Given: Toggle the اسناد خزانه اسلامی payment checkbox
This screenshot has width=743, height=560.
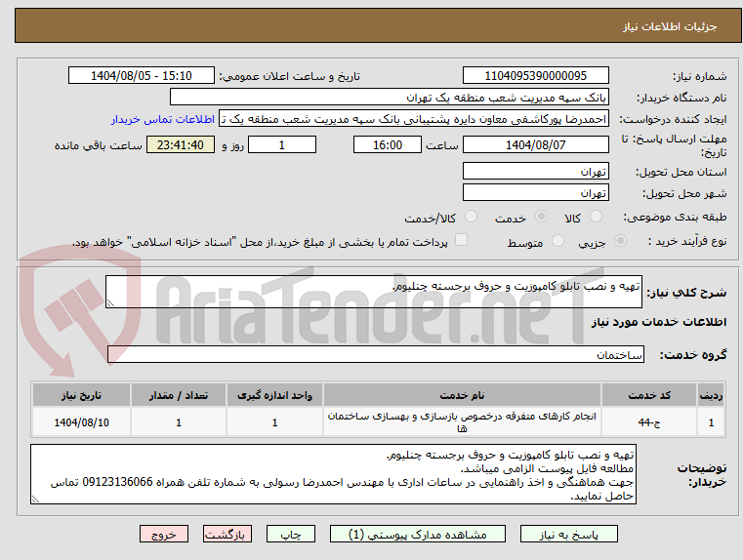Looking at the screenshot, I should 461,240.
